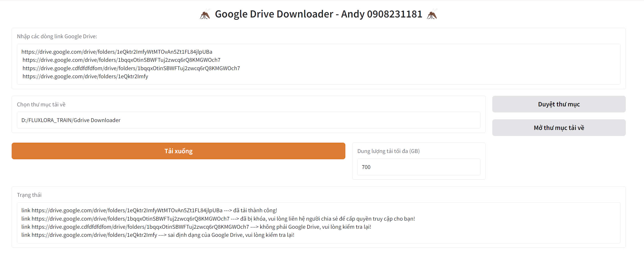
Task: Click the mosquito icon left of title
Action: coord(205,14)
